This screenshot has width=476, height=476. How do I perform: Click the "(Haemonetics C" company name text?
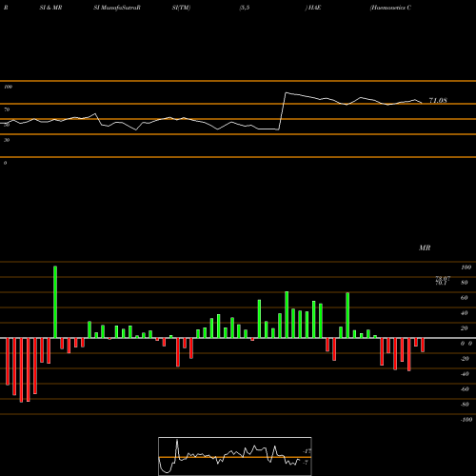(390, 8)
